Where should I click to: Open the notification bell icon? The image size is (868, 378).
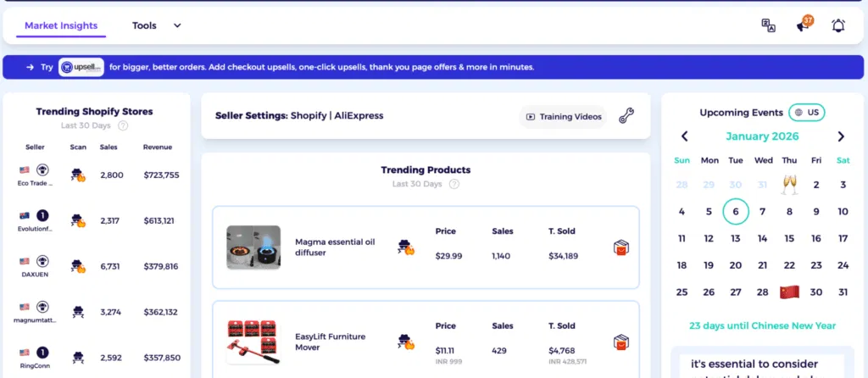[838, 25]
